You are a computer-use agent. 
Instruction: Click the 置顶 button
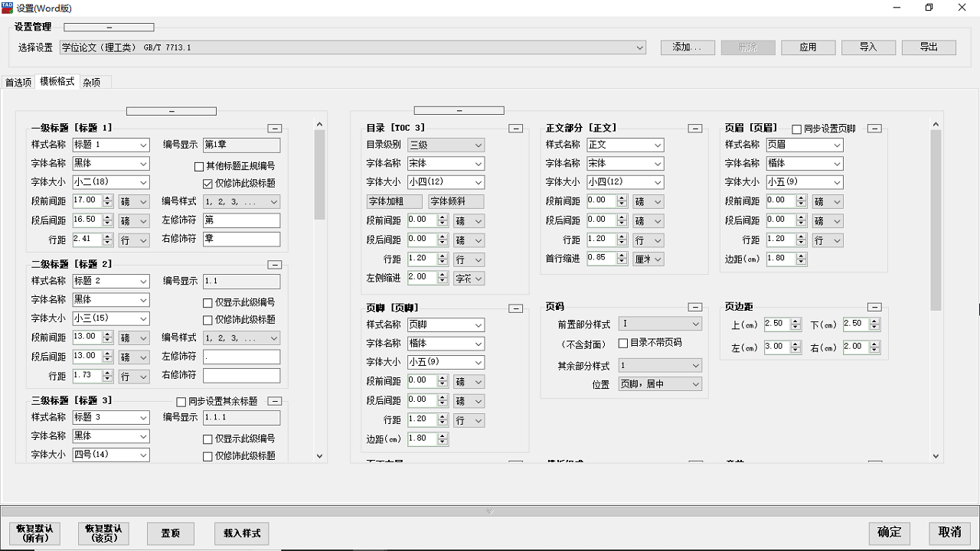pos(170,533)
